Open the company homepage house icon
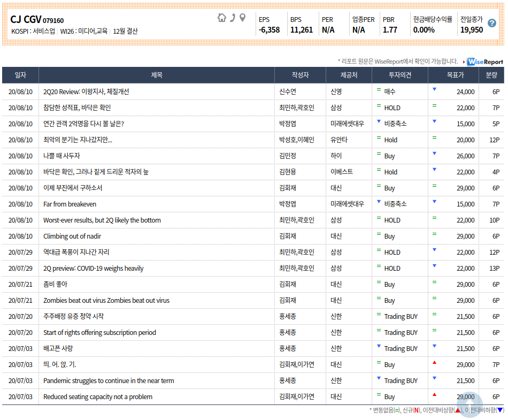Image resolution: width=508 pixels, height=420 pixels. tap(222, 18)
